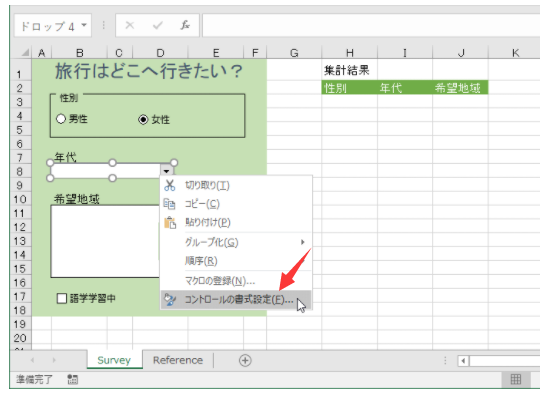545x394 pixels.
Task: Choose コピー(C) from the context menu
Action: (202, 204)
